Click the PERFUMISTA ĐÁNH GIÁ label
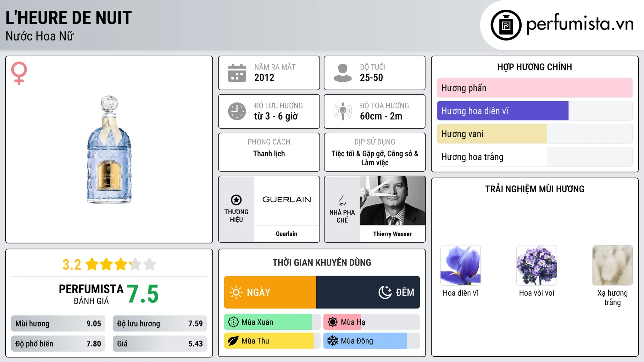644x362 pixels. (91, 294)
